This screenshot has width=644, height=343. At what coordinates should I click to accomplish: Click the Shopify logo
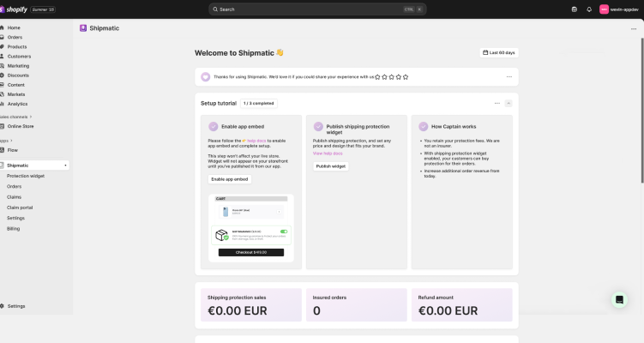[x=14, y=9]
